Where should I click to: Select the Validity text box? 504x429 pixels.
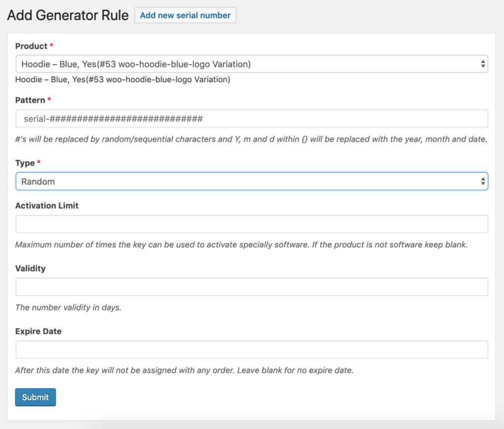pyautogui.click(x=252, y=287)
